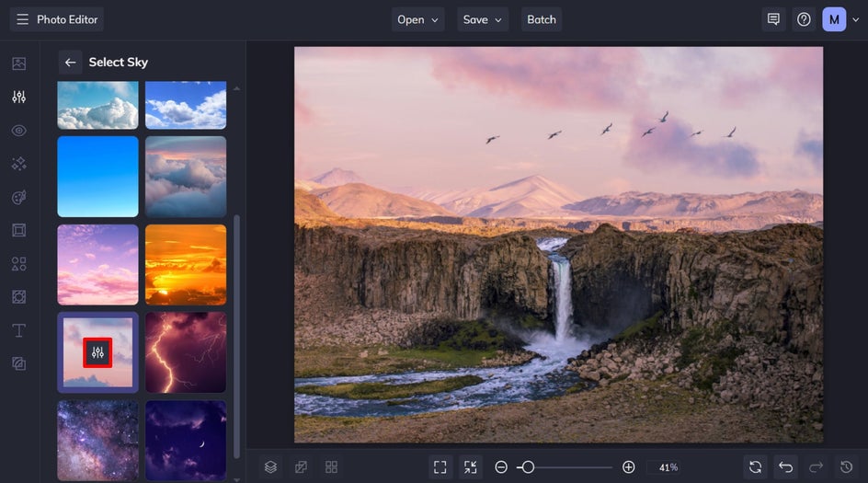This screenshot has width=868, height=483.
Task: Open the Graphics shapes sidebar tool
Action: tap(18, 264)
